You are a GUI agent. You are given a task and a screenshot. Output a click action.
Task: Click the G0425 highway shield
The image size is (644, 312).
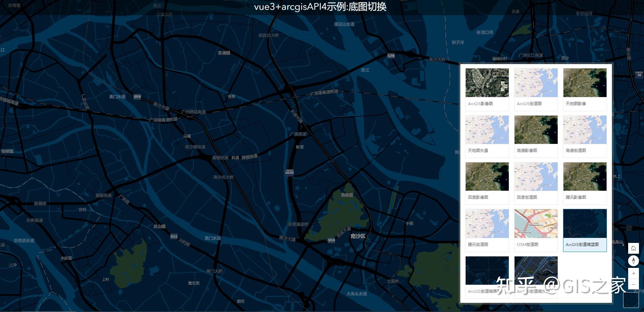289,172
